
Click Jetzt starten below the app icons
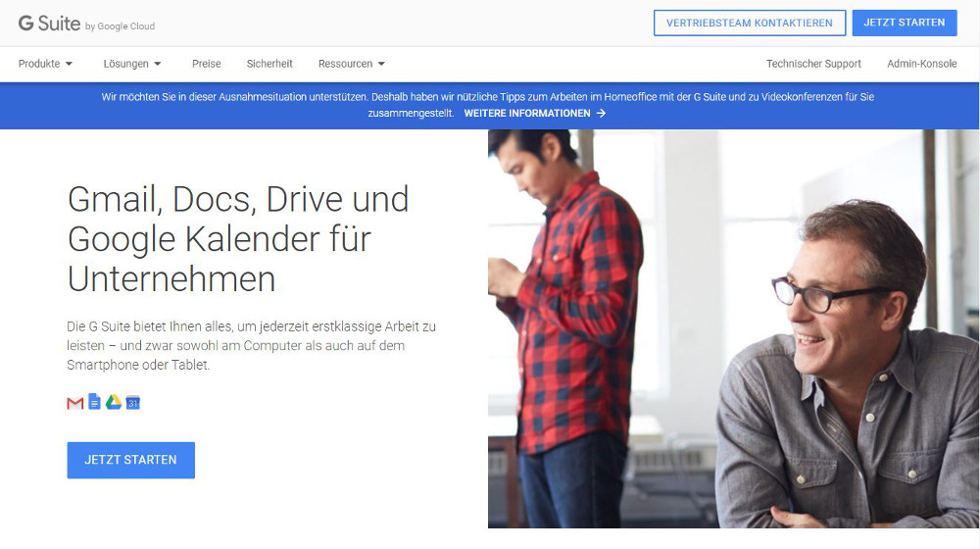tap(130, 460)
